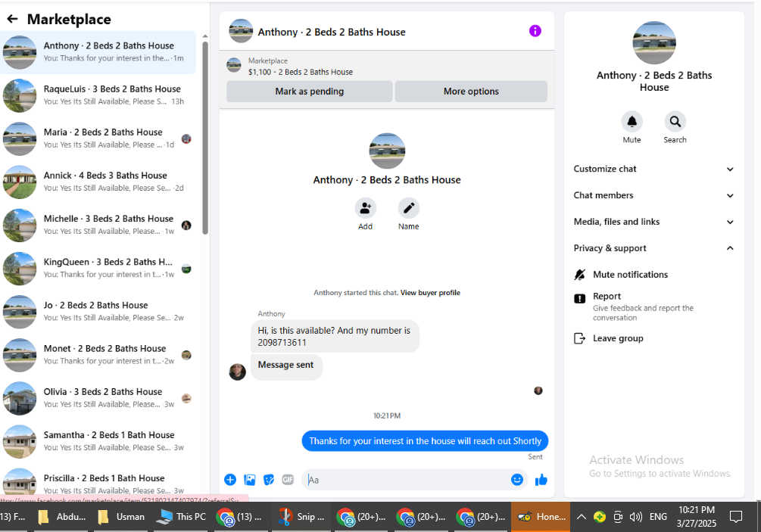Click the conversation list scrollbar

pos(204,138)
